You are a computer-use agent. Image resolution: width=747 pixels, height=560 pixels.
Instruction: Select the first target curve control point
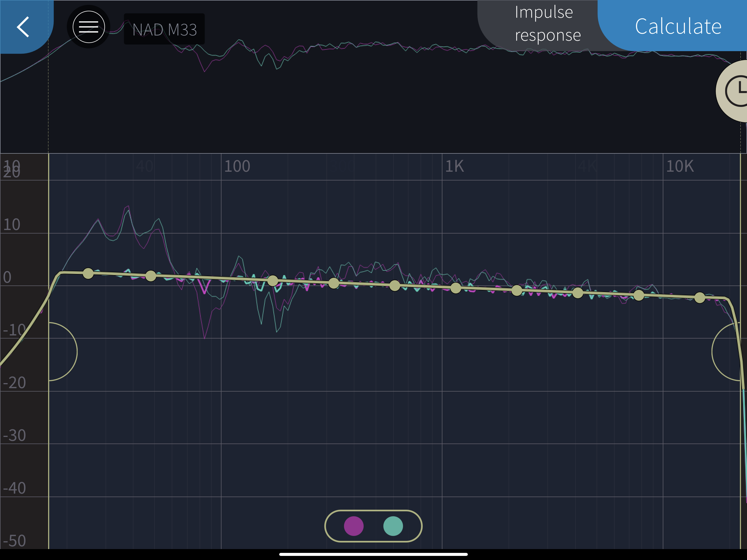(x=88, y=273)
